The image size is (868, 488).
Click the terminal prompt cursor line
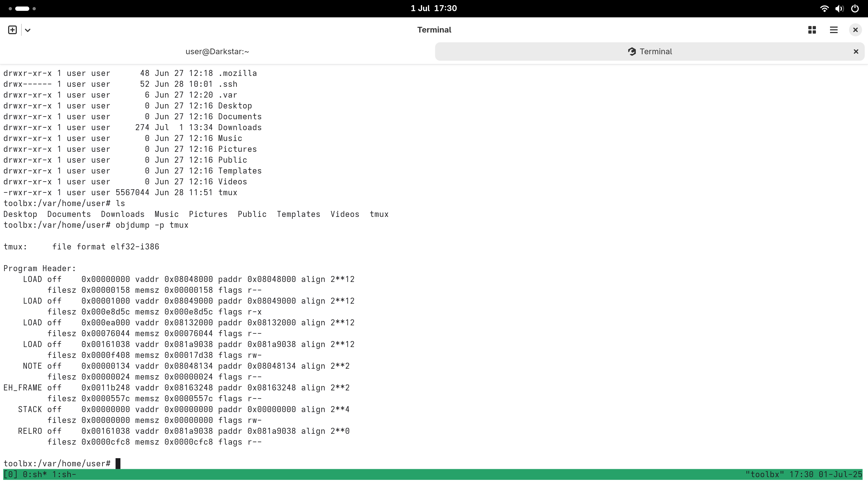pos(118,463)
